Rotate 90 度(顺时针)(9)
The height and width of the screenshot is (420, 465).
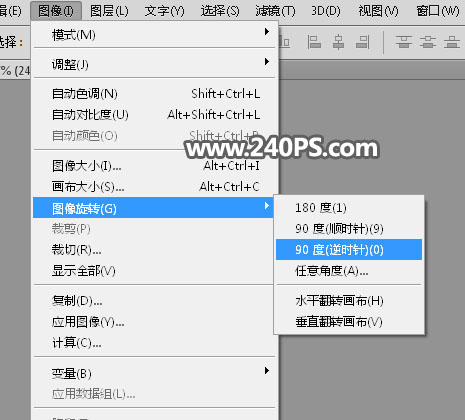click(349, 229)
